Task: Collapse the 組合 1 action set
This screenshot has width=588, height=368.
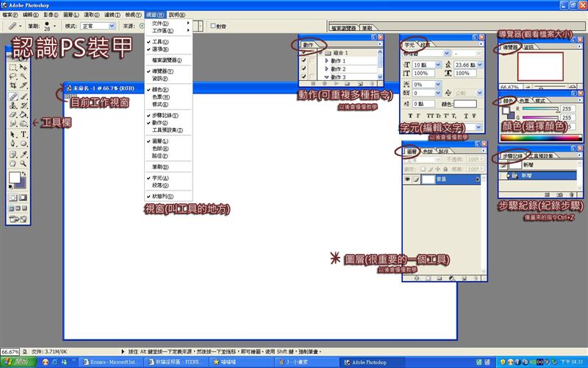Action: tap(320, 52)
